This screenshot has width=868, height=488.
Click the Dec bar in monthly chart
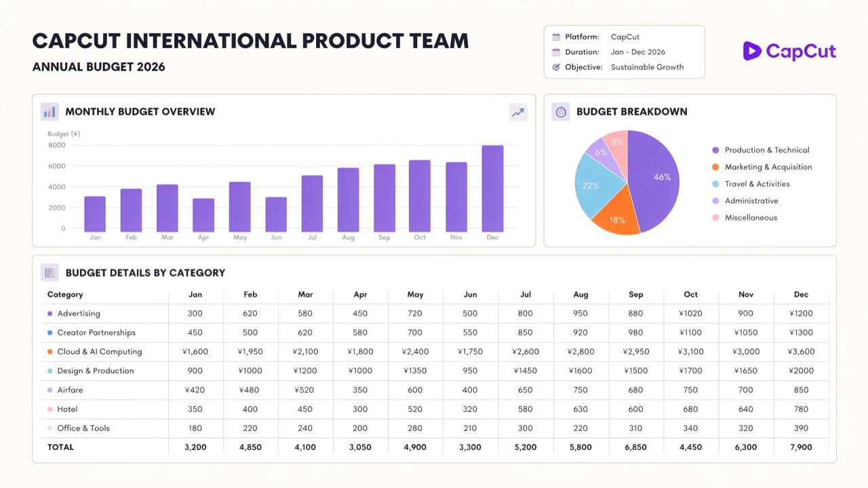(493, 189)
